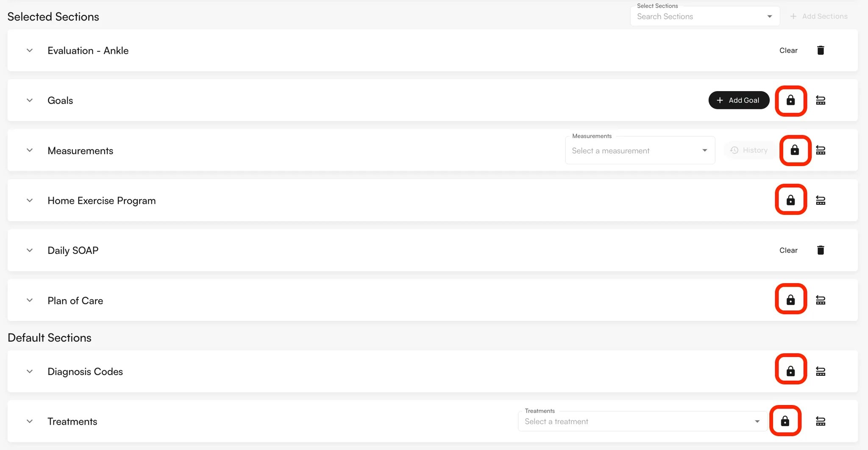Delete the Daily SOAP section
The height and width of the screenshot is (450, 868).
[x=821, y=250]
